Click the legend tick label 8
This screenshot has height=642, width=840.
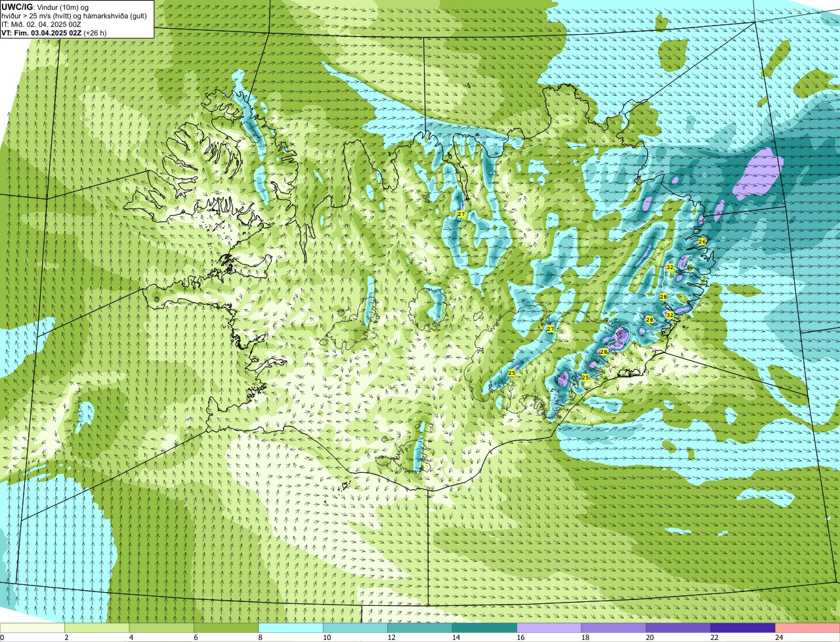(x=260, y=637)
